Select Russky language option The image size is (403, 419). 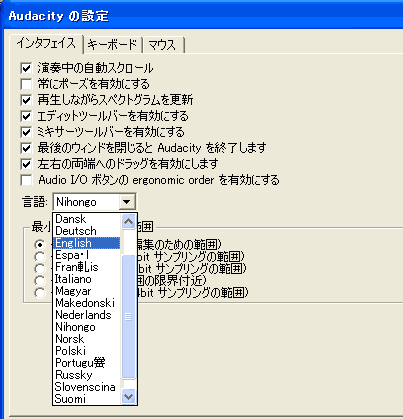point(87,375)
